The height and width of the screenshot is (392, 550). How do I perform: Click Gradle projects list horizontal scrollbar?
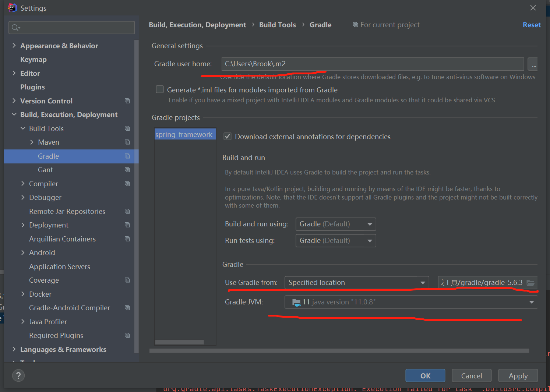[x=180, y=342]
